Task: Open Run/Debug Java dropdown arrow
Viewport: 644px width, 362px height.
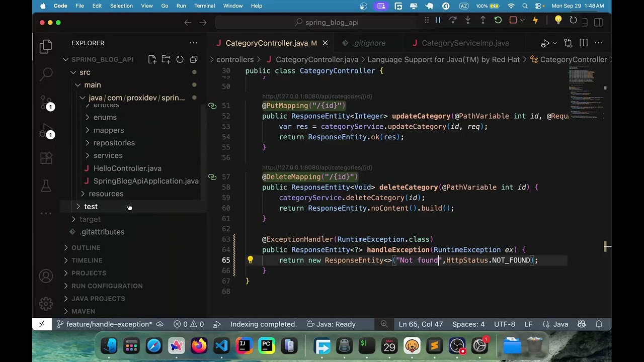Action: point(554,43)
